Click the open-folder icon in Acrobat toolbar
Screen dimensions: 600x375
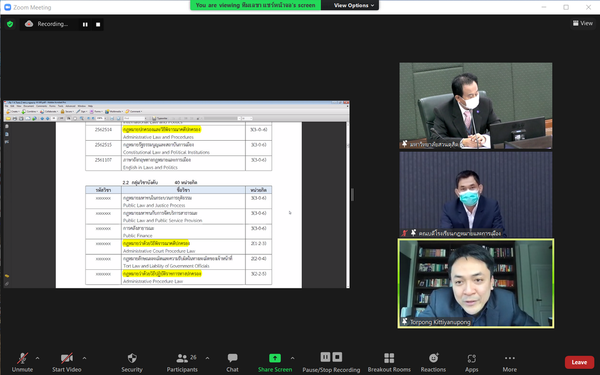8,118
